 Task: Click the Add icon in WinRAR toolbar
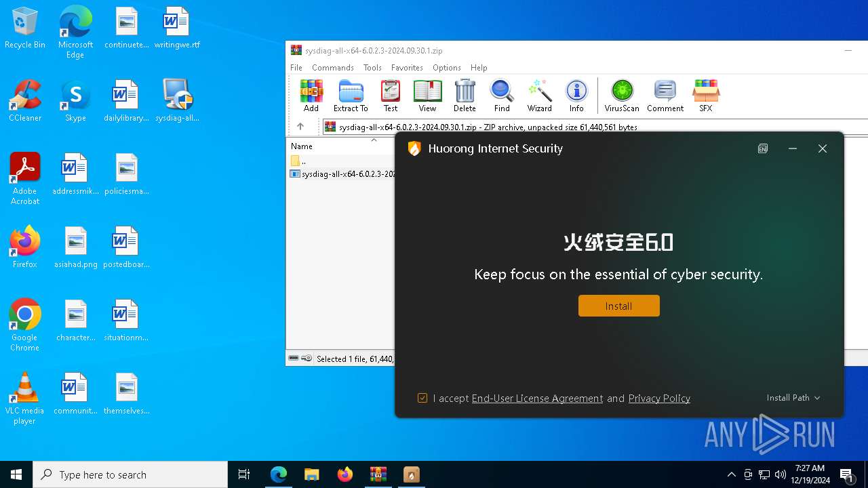click(311, 96)
